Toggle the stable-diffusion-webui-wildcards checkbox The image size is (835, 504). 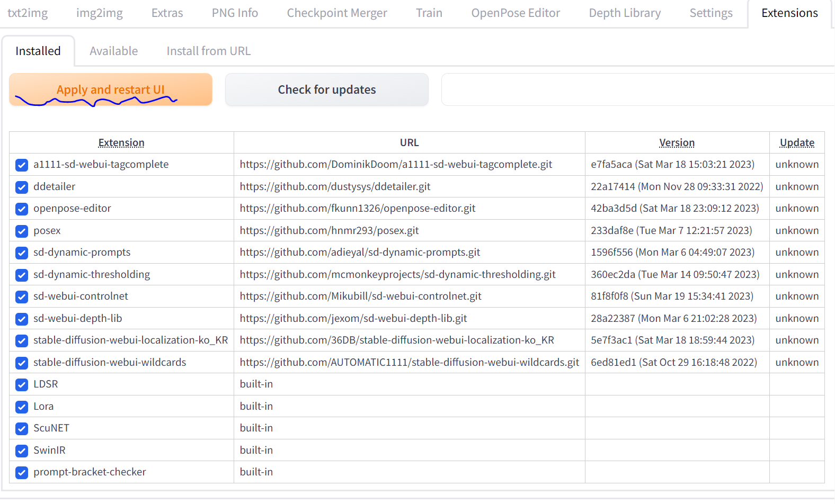coord(22,363)
